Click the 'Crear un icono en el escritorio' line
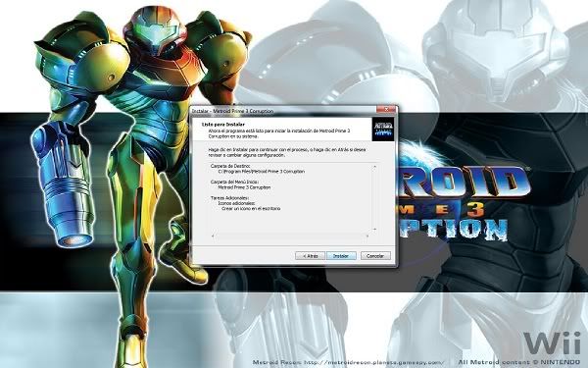 (251, 208)
